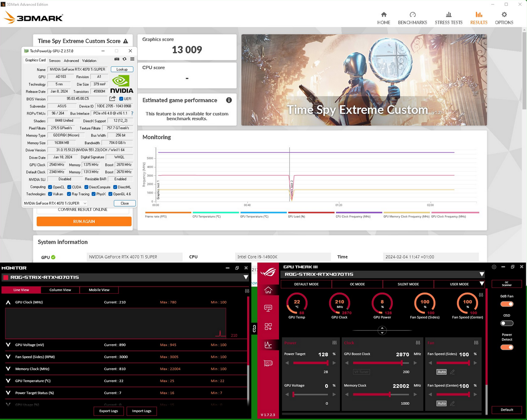Click the GPU-Z screenshot camera icon
This screenshot has height=420, width=527.
pyautogui.click(x=117, y=59)
